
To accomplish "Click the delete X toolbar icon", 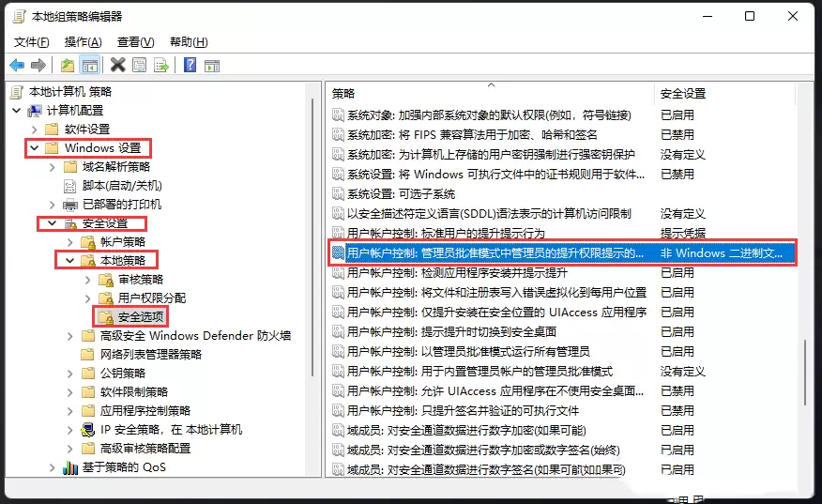I will [x=118, y=65].
